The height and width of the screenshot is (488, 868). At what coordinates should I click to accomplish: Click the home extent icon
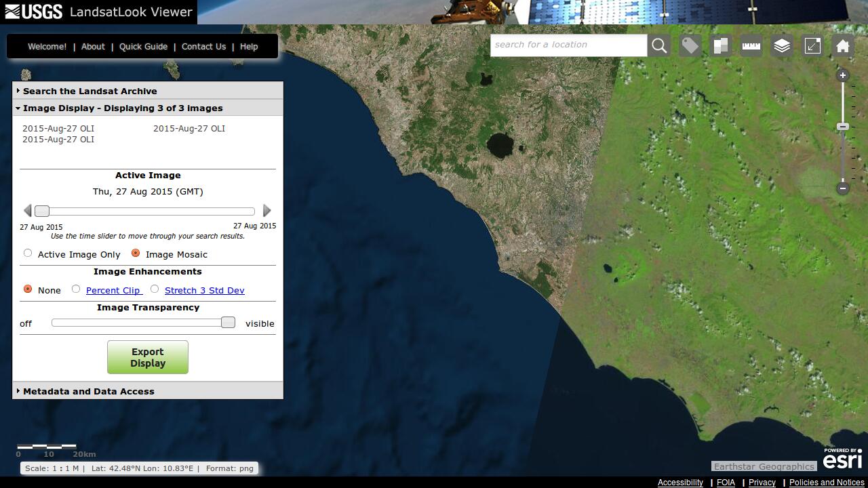(843, 45)
